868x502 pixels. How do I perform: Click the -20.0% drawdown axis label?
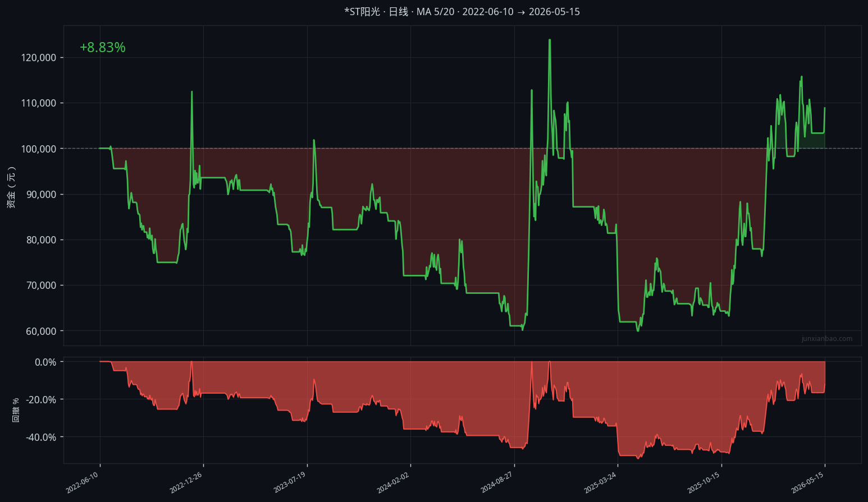tap(41, 400)
